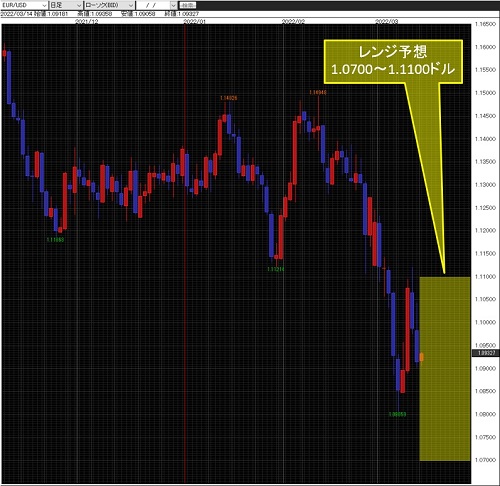Click the date input field with slashes
The width and height of the screenshot is (500, 486).
(x=153, y=5)
